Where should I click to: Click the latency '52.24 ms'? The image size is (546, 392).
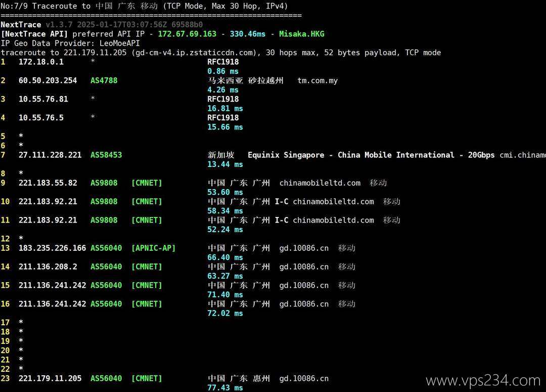(x=225, y=230)
